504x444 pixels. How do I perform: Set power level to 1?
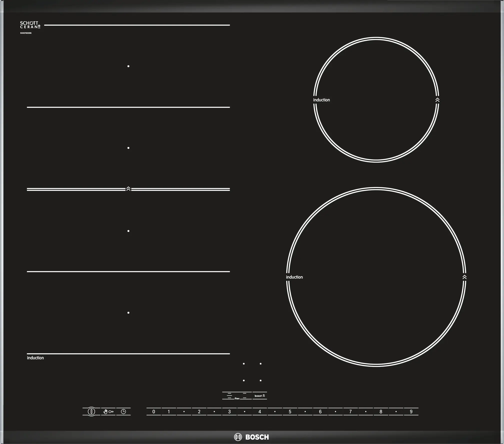169,412
